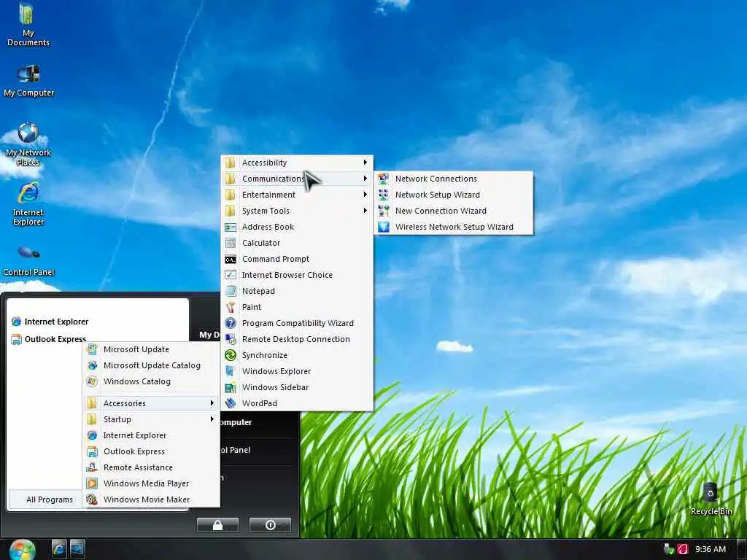Image resolution: width=747 pixels, height=560 pixels.
Task: Expand the Accessibility submenu arrow
Action: pyautogui.click(x=365, y=163)
